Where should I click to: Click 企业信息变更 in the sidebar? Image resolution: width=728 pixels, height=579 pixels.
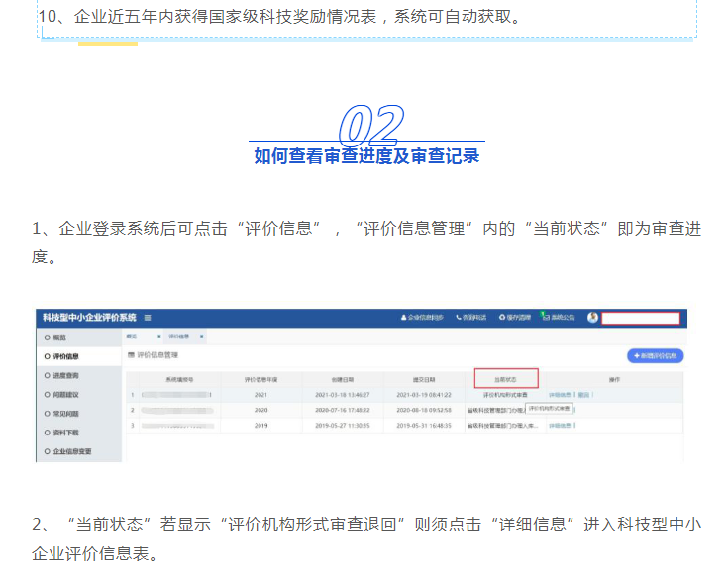(x=71, y=451)
